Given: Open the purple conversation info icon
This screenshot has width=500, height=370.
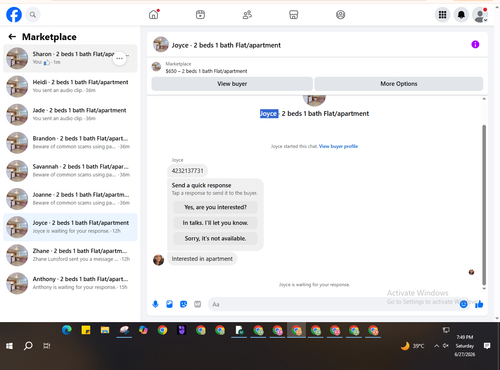Looking at the screenshot, I should coord(475,44).
